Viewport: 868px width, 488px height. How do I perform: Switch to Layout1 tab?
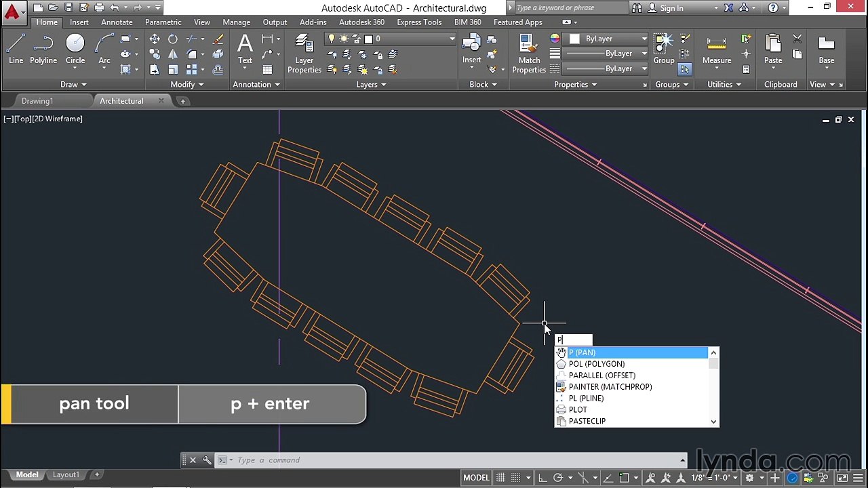66,475
